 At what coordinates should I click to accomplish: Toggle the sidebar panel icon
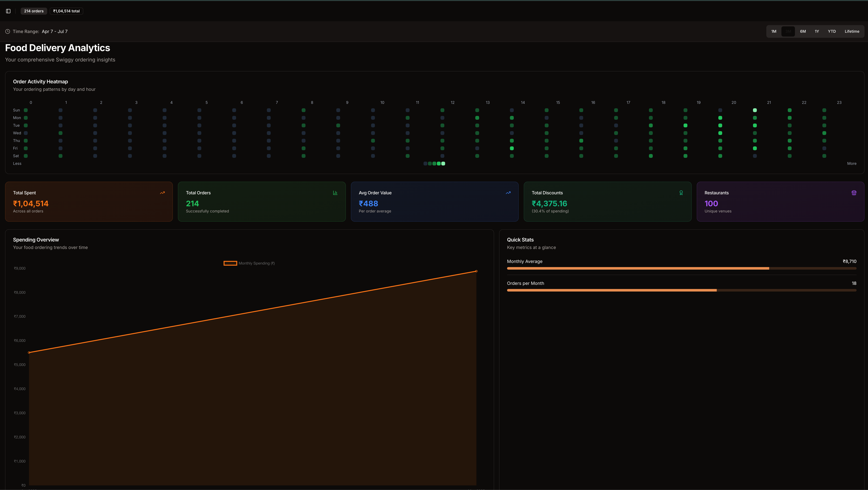pos(8,11)
